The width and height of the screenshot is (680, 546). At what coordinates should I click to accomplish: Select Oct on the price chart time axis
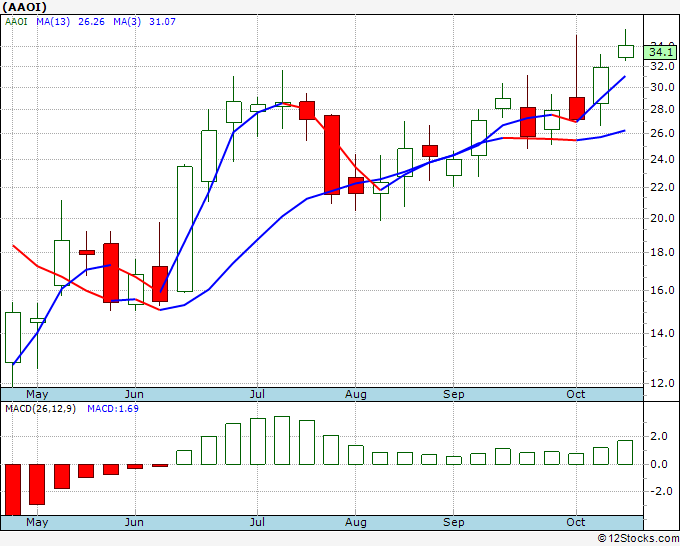pyautogui.click(x=575, y=395)
